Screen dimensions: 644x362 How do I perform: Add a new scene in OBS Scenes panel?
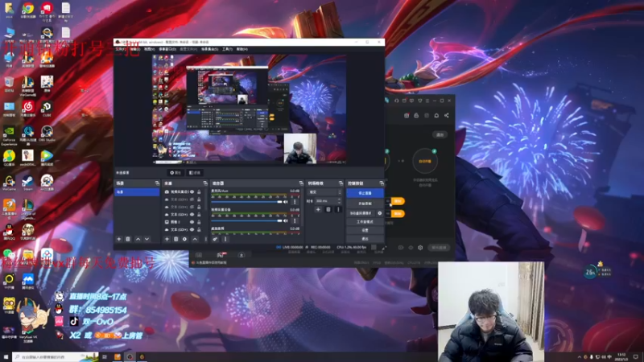(x=119, y=239)
